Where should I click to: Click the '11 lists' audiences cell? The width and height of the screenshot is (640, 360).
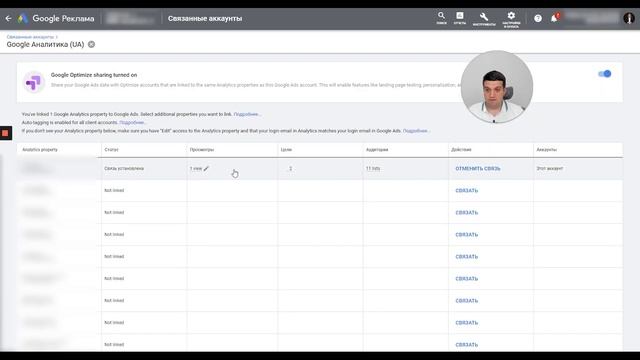pos(373,169)
